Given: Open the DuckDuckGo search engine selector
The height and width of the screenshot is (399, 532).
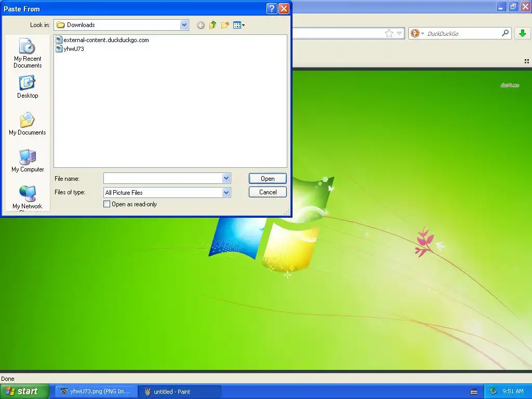Looking at the screenshot, I should coord(417,33).
